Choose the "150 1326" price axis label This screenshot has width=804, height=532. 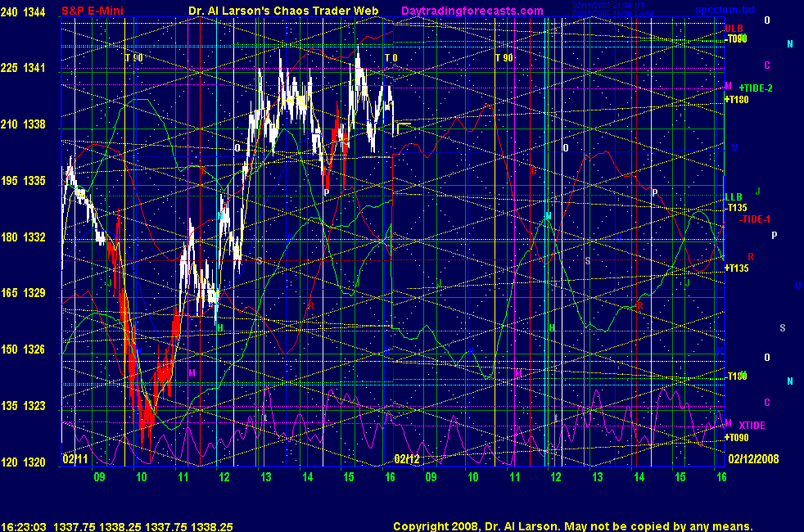(x=23, y=349)
